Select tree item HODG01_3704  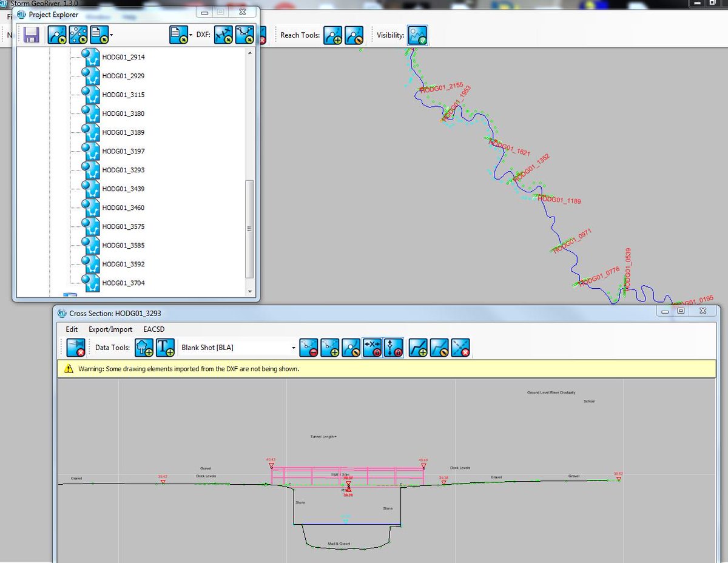[123, 283]
